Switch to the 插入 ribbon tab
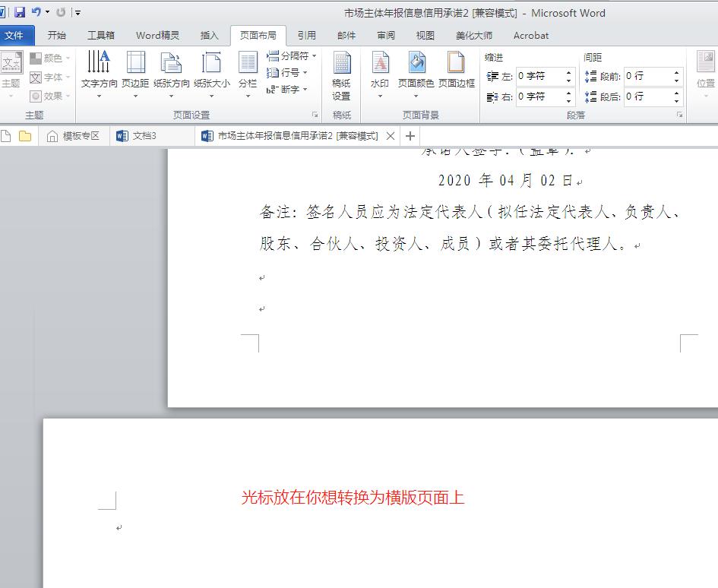The image size is (718, 588). pyautogui.click(x=209, y=35)
